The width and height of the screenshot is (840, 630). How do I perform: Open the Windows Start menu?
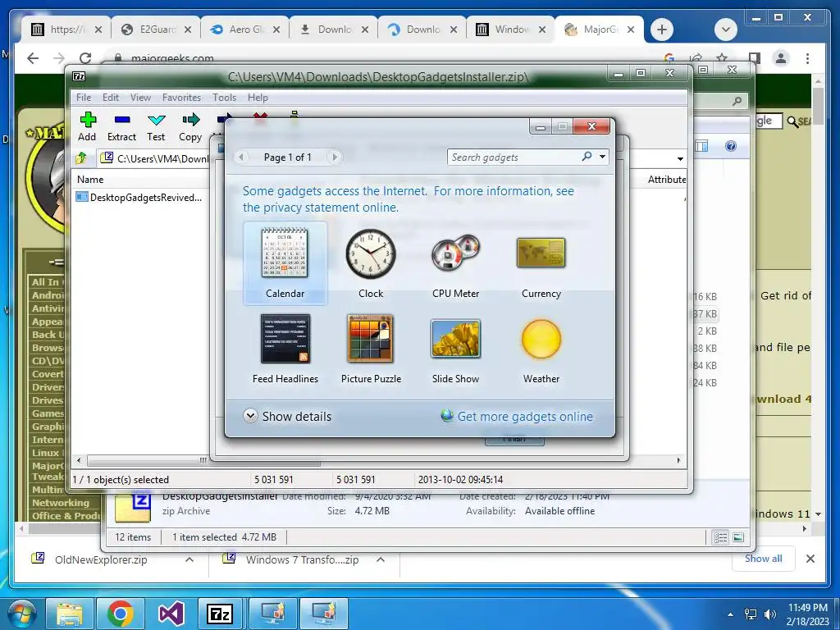21,614
